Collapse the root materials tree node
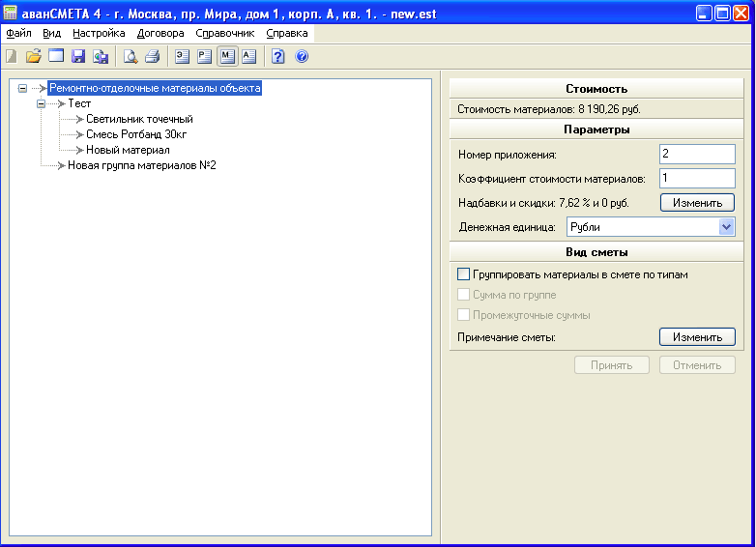 click(x=22, y=88)
